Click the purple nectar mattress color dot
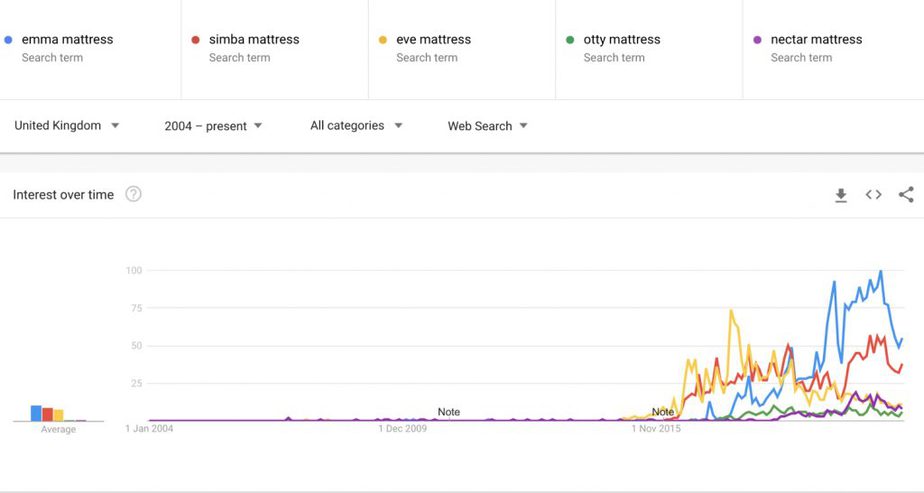924x493 pixels. (757, 40)
